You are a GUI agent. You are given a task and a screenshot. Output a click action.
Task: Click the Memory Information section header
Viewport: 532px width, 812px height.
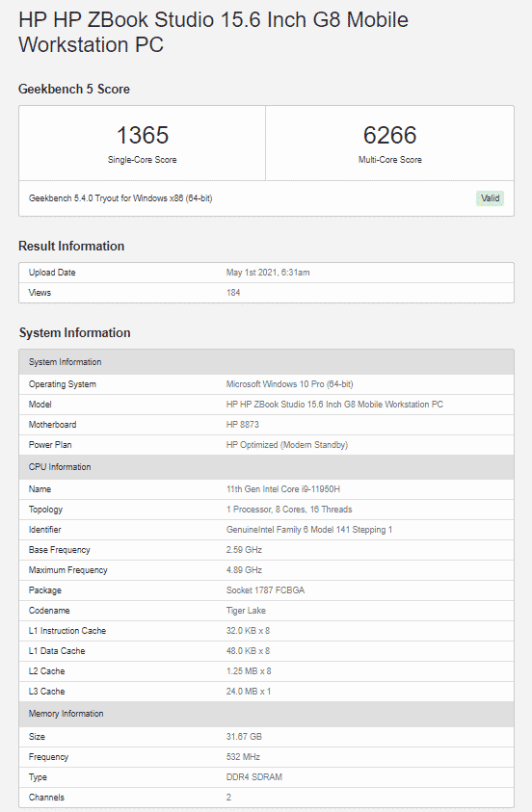point(266,714)
